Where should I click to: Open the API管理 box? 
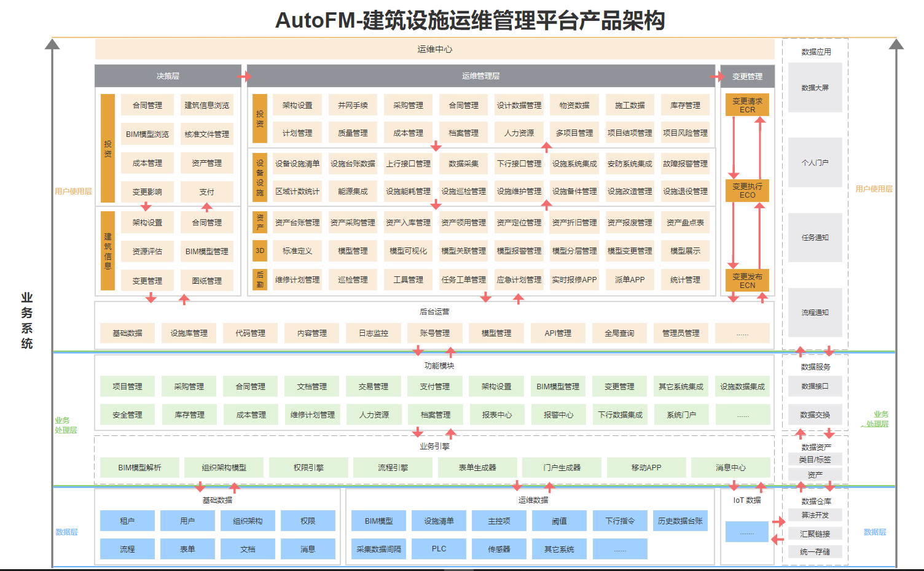558,333
